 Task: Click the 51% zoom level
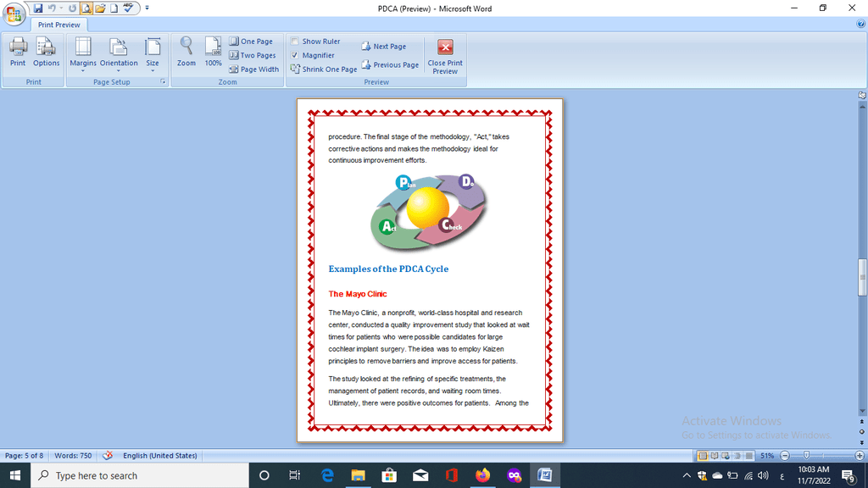coord(767,456)
